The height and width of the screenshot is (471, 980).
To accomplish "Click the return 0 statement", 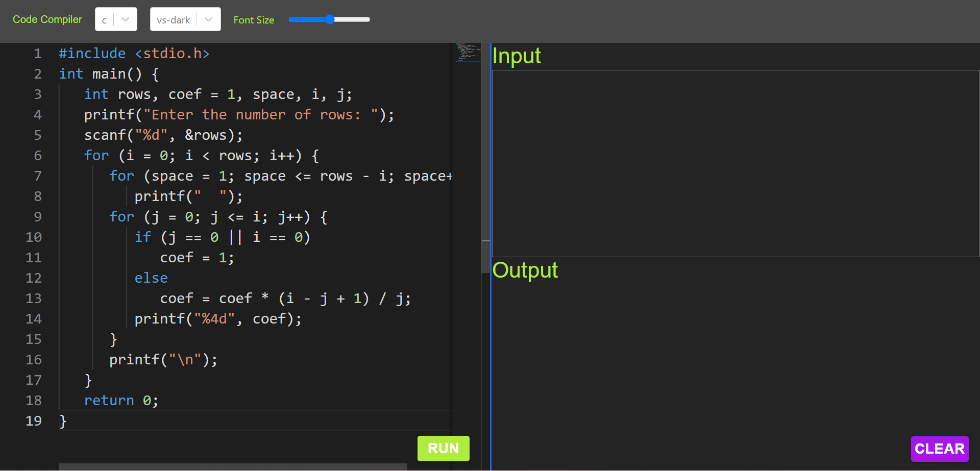I will (x=121, y=400).
